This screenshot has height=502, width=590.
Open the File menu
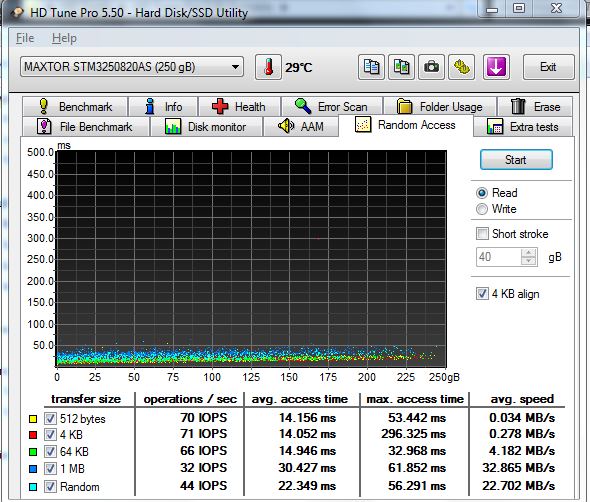[25, 38]
